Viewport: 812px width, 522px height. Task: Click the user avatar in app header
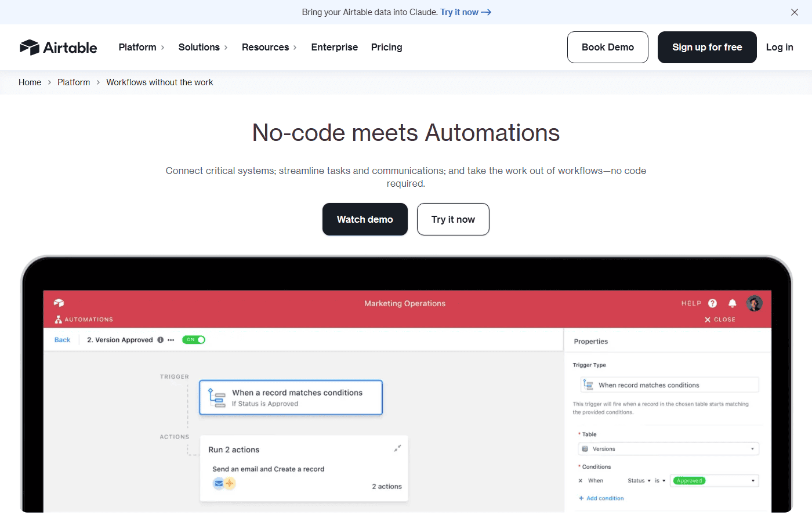pyautogui.click(x=755, y=303)
